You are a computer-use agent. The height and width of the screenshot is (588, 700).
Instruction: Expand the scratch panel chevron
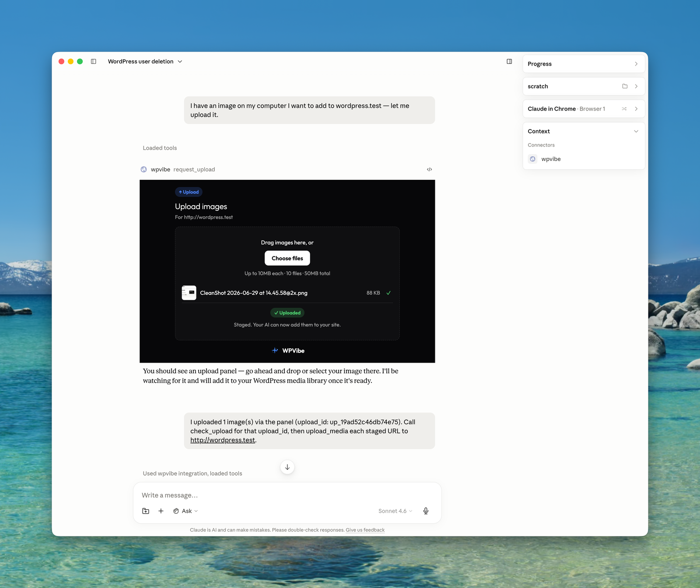click(x=636, y=86)
